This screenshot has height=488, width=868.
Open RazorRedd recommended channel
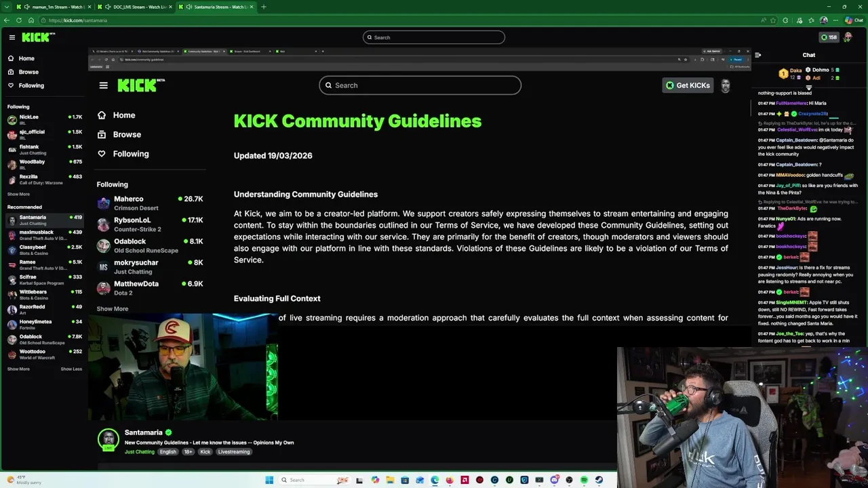coord(44,309)
